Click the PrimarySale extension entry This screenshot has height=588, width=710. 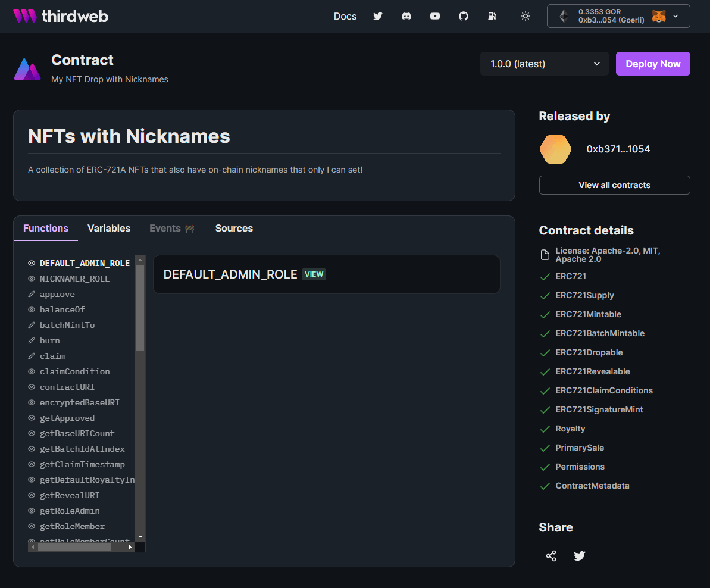(573, 447)
